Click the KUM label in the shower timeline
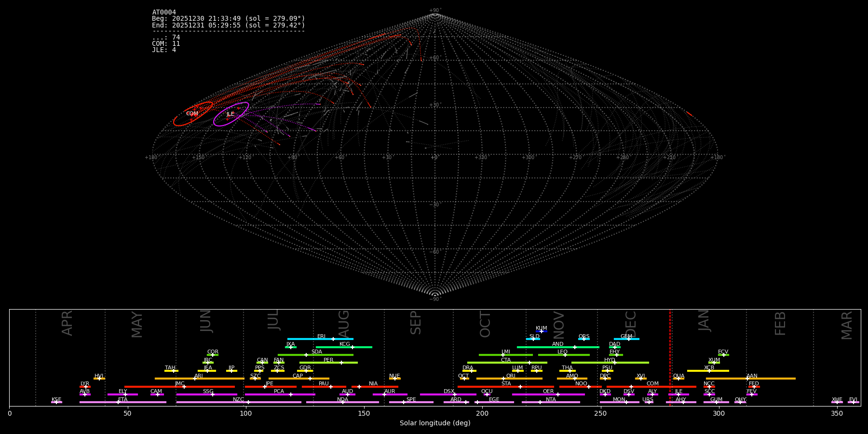868x434 pixels. 542,328
